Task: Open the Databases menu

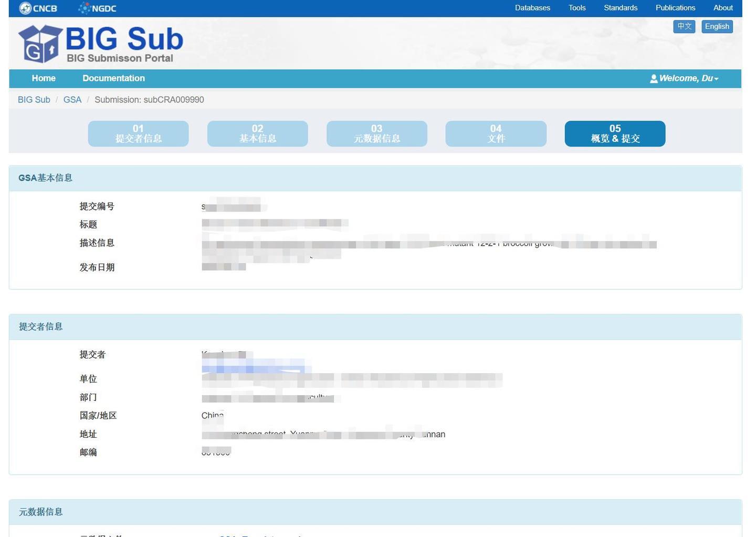Action: tap(532, 8)
